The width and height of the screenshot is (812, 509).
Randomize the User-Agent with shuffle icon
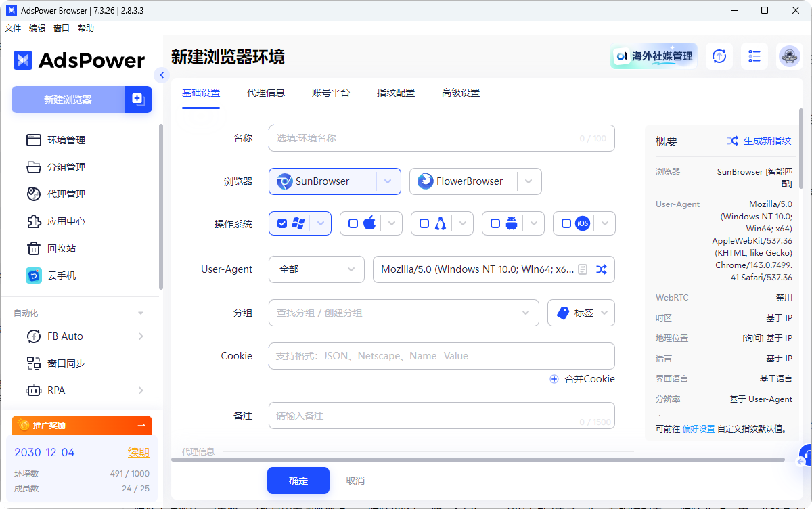602,269
